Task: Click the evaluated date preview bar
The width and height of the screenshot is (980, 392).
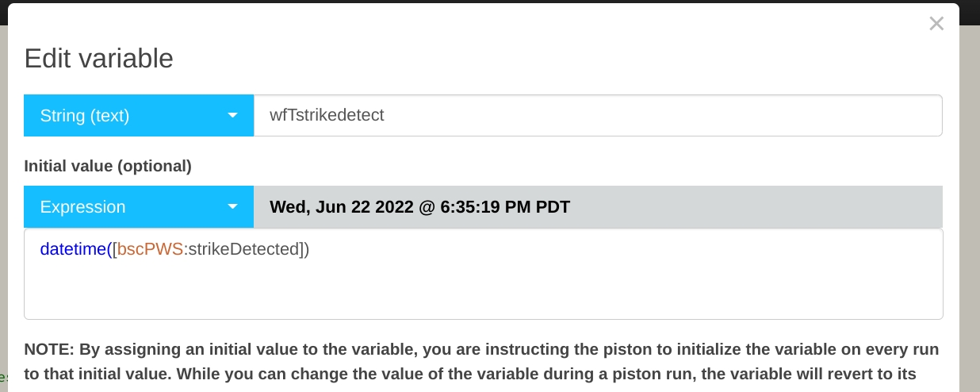Action: pyautogui.click(x=714, y=207)
